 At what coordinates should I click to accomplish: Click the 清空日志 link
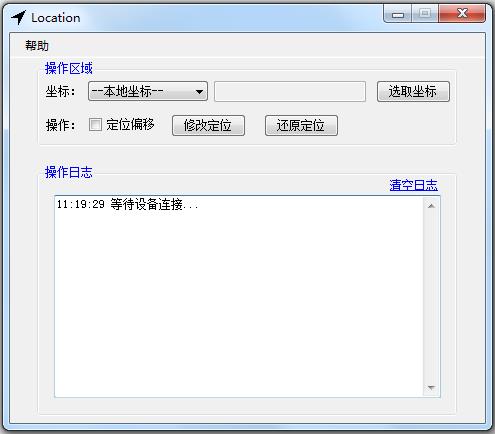pos(413,185)
